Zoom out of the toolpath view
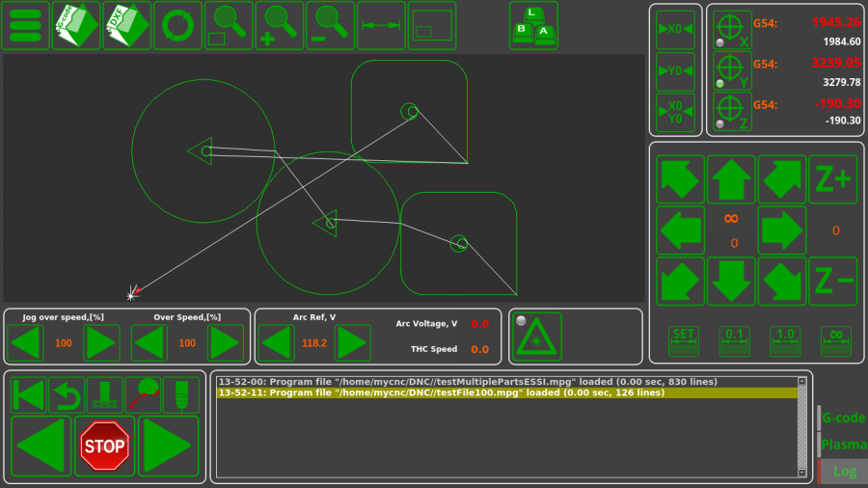This screenshot has height=488, width=868. click(331, 25)
